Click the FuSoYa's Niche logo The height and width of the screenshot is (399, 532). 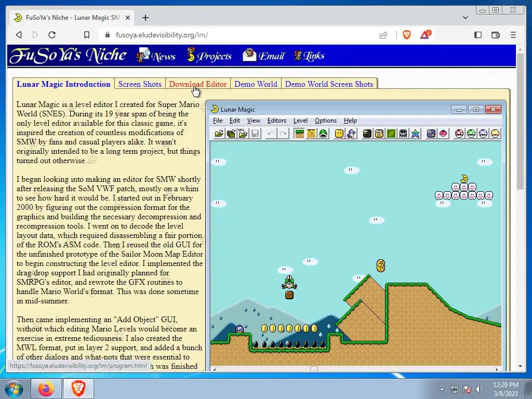click(x=68, y=55)
